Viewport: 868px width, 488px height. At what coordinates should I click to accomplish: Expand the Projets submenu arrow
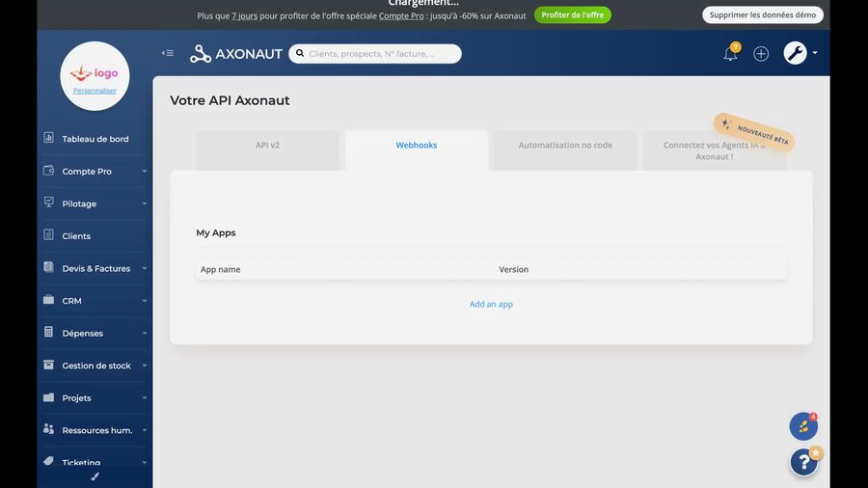(x=145, y=397)
